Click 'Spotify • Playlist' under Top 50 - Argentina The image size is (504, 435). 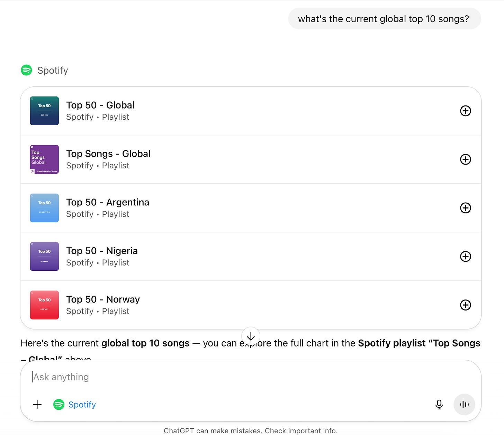click(98, 214)
